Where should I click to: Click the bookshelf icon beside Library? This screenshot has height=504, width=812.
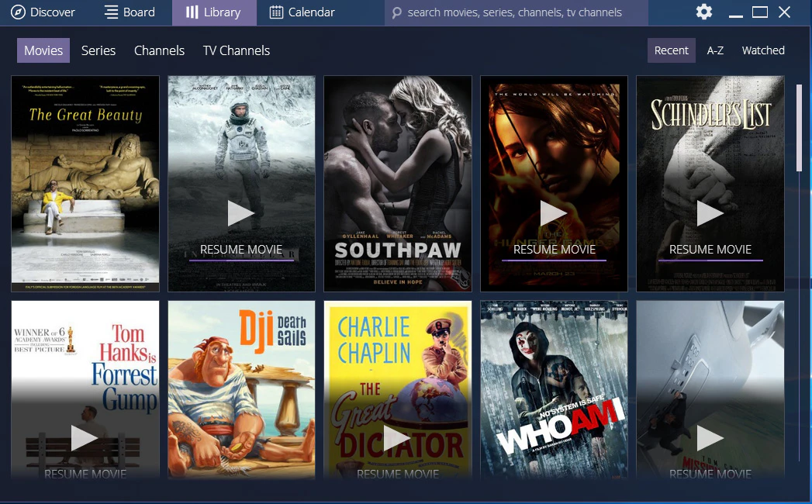pyautogui.click(x=192, y=12)
